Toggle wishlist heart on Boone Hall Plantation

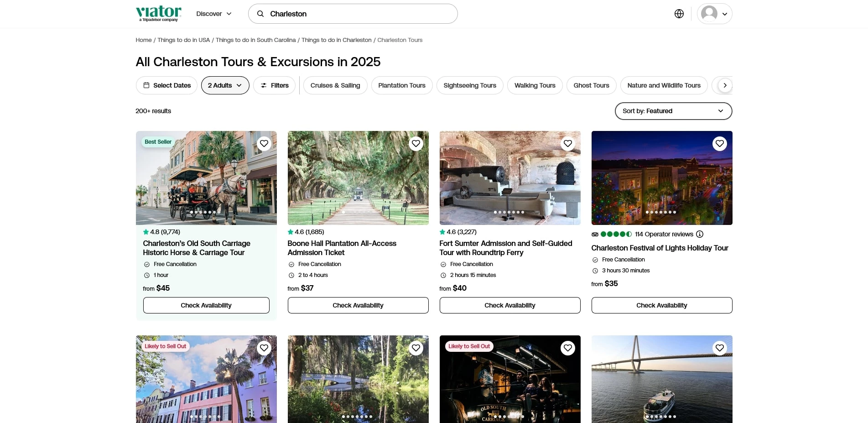(416, 144)
